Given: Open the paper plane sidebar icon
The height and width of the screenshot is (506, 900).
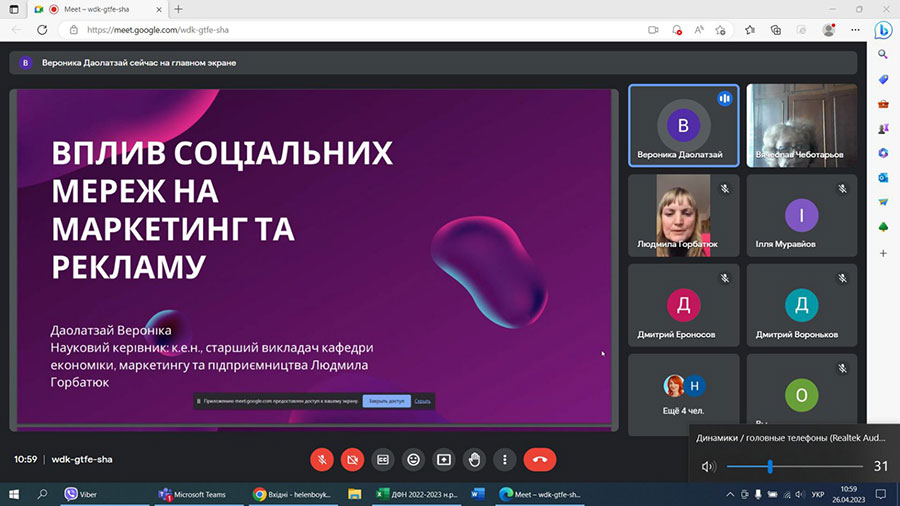Looking at the screenshot, I should [883, 203].
